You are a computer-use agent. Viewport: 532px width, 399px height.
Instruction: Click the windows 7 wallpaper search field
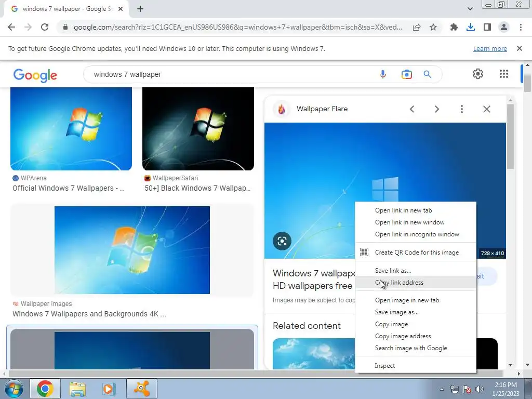pos(231,74)
